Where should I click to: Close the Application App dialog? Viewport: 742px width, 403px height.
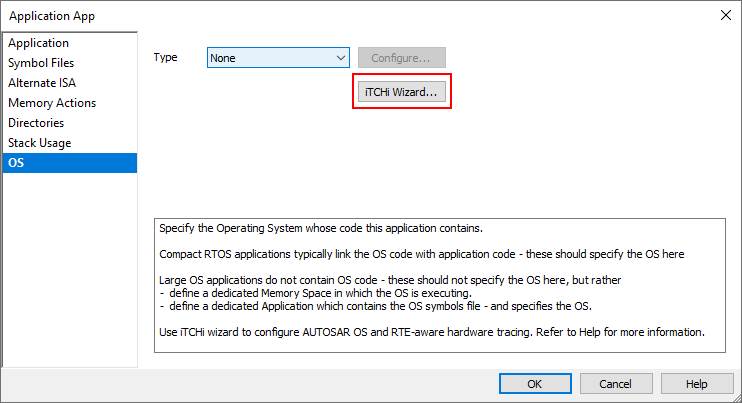pos(725,15)
